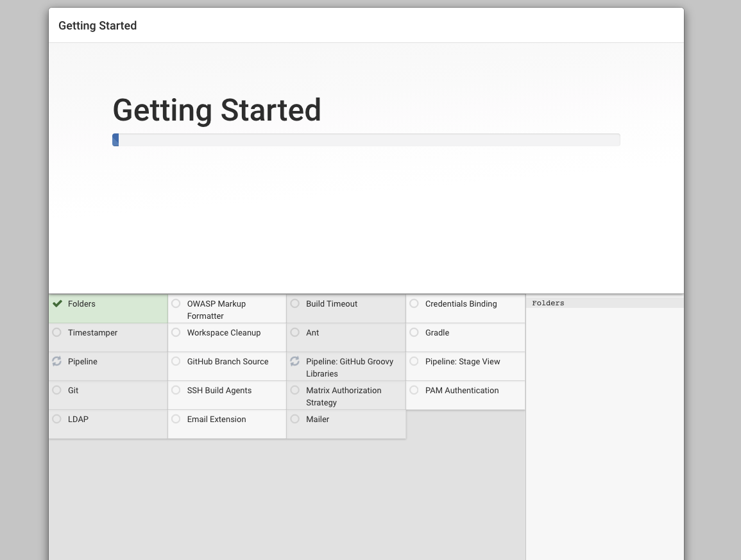The image size is (741, 560).
Task: Click the green checkmark icon beside Folders
Action: click(57, 303)
